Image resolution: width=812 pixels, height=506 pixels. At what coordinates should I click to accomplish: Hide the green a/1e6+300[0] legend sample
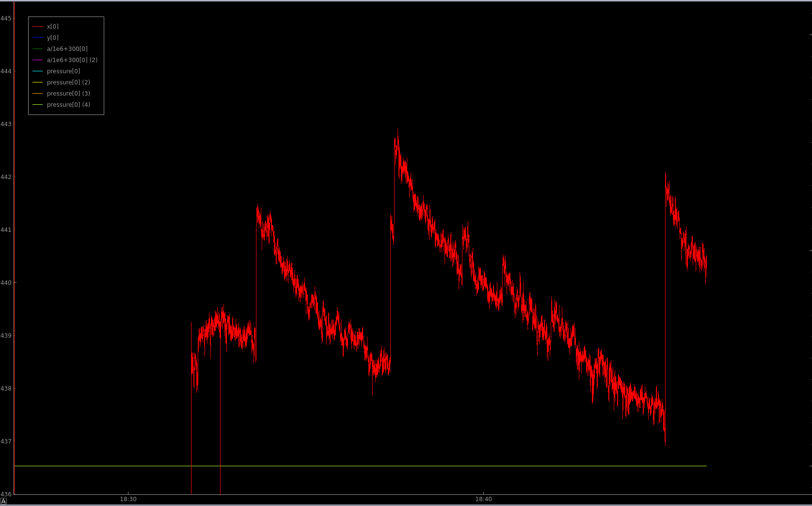click(37, 49)
